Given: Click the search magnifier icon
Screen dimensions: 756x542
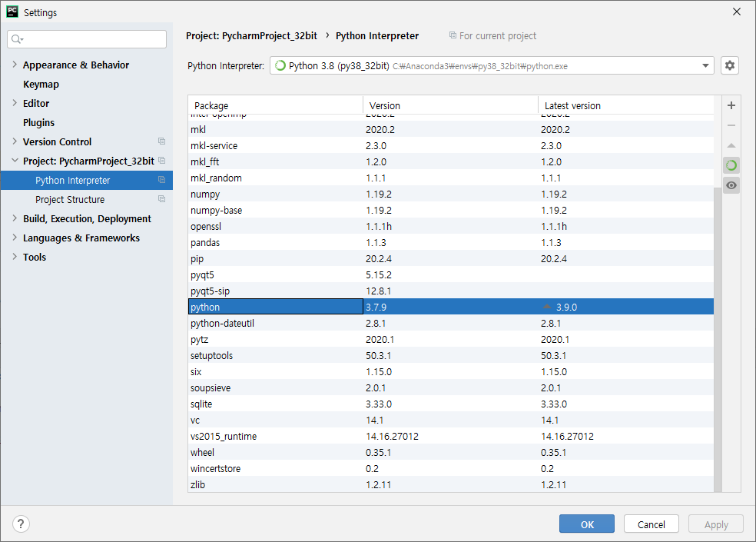Looking at the screenshot, I should point(17,39).
